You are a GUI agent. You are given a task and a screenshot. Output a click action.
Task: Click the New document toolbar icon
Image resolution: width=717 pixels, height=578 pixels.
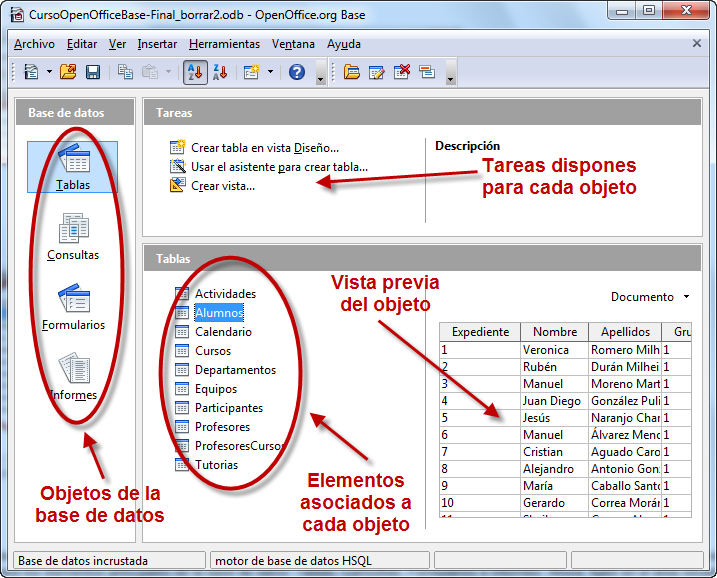tap(32, 72)
